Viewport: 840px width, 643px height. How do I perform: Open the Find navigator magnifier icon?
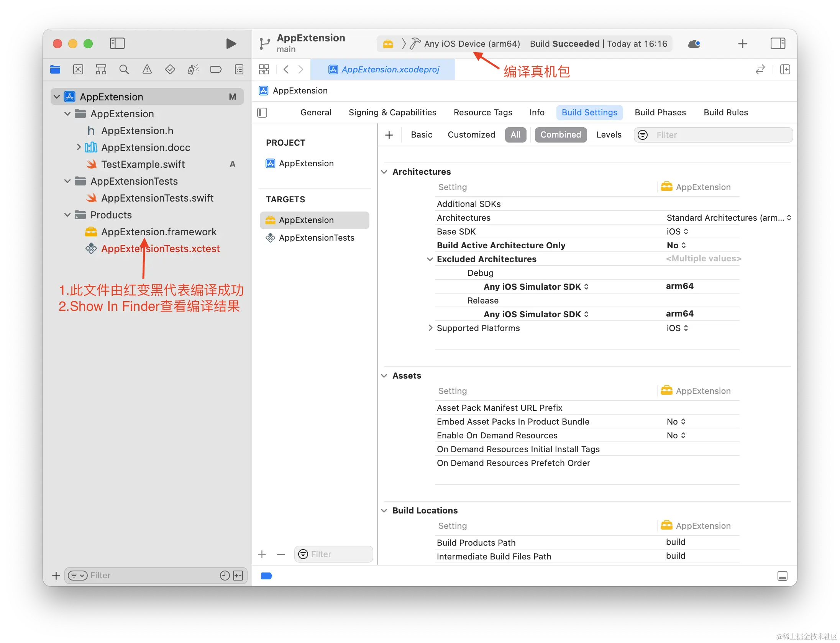tap(124, 69)
